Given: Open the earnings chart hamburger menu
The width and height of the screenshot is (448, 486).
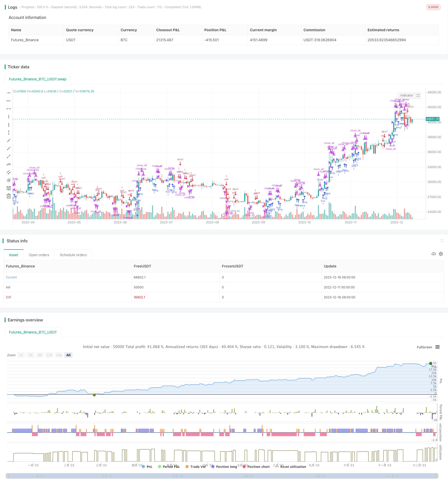Looking at the screenshot, I should coord(438,347).
